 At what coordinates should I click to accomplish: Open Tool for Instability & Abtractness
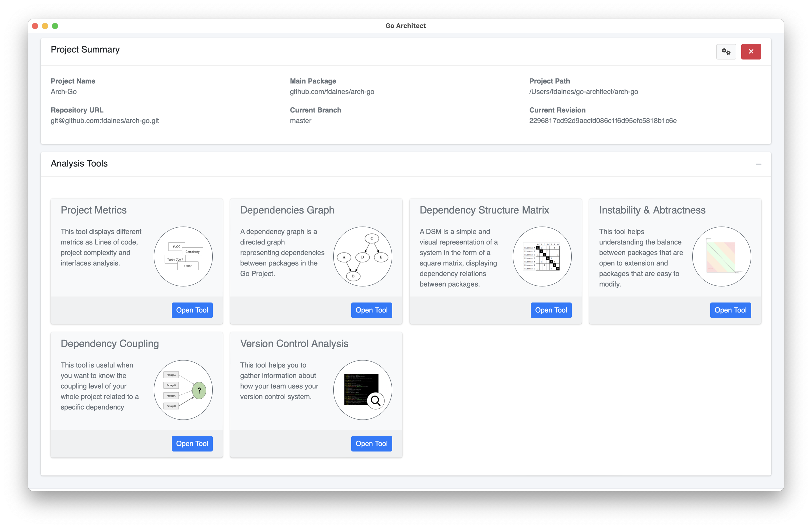tap(730, 310)
